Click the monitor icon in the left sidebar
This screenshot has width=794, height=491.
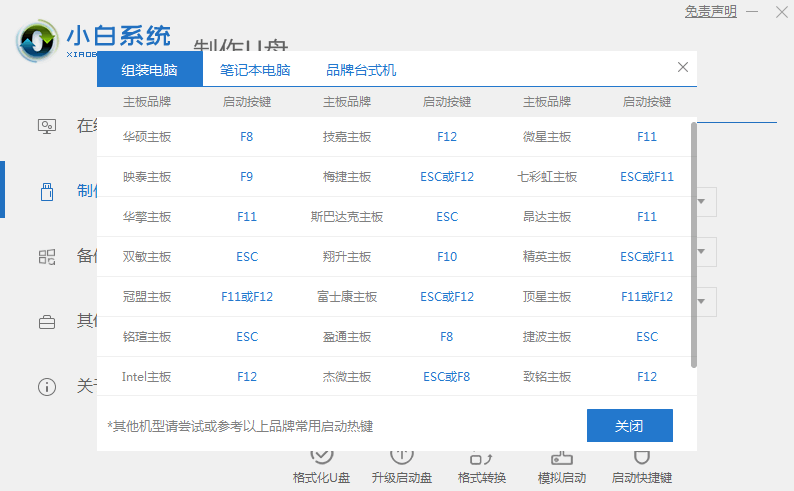pyautogui.click(x=47, y=126)
